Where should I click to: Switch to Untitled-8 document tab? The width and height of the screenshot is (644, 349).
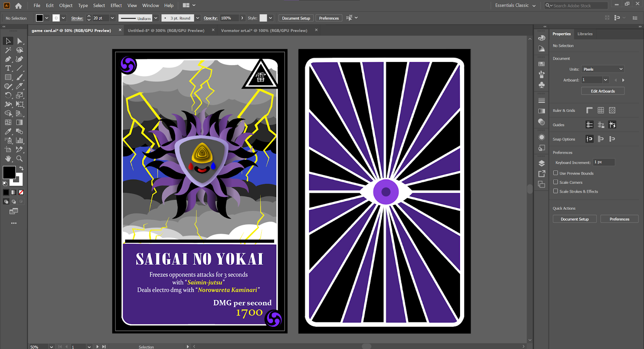coord(166,31)
